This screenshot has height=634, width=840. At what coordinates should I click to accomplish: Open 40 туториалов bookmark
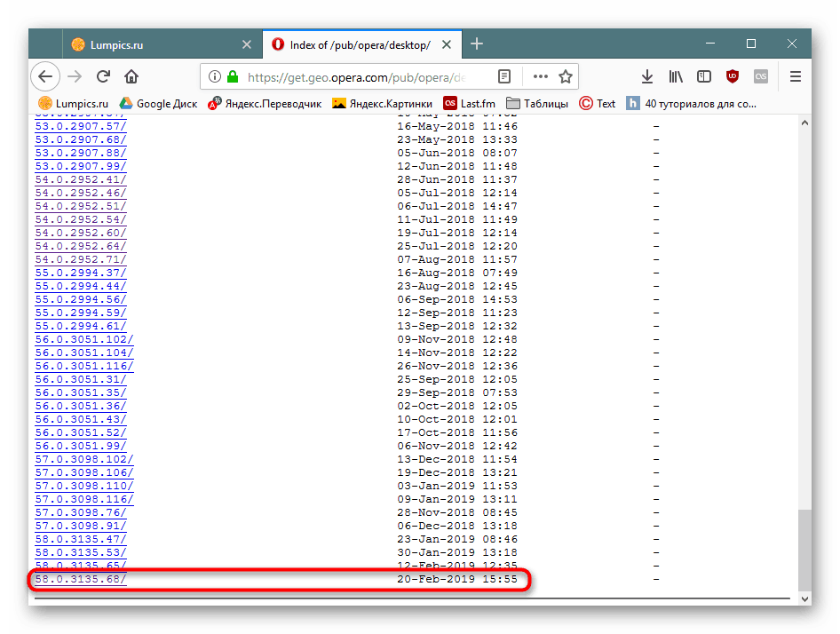pos(691,103)
